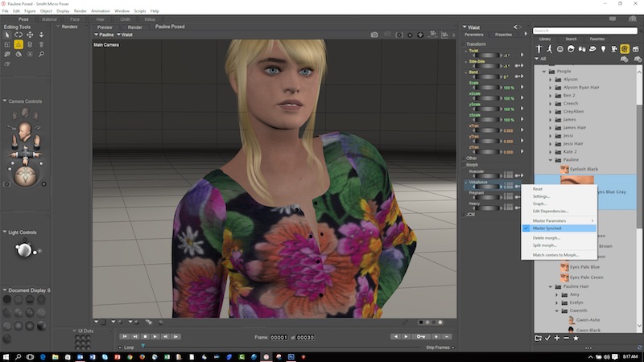The image size is (644, 362).
Task: Switch to the Properties tab
Action: click(503, 35)
